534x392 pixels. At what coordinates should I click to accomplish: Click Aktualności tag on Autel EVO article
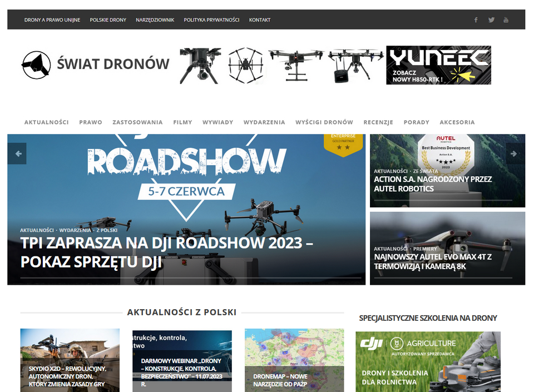click(390, 249)
